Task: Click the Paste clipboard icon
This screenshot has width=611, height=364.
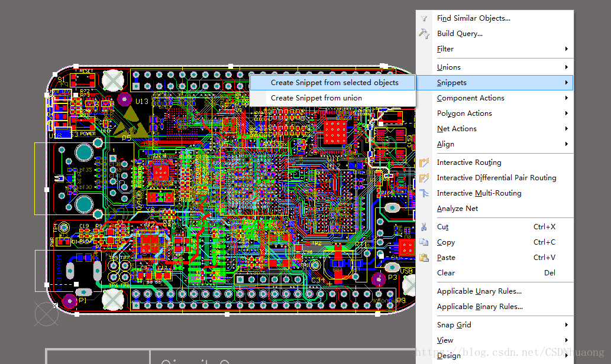Action: tap(424, 258)
